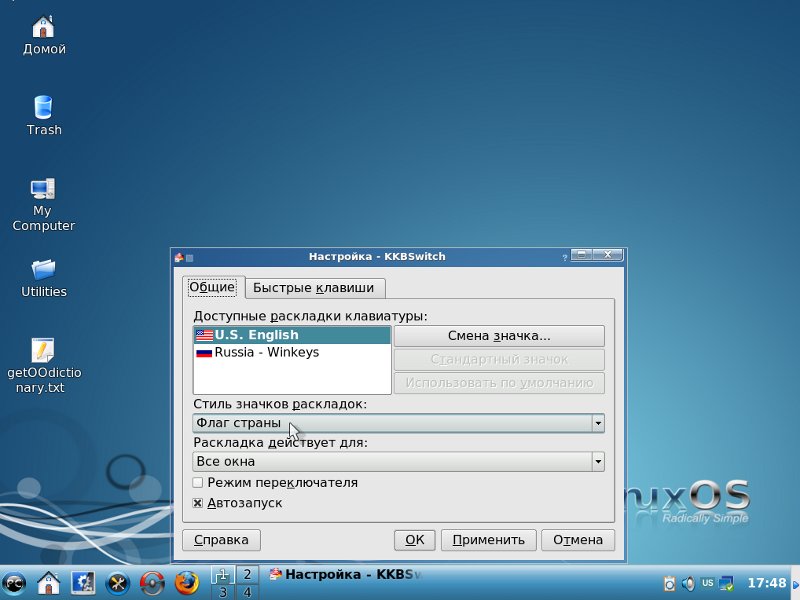
Task: Click the wrench and screwdriver configuration icon
Action: click(118, 582)
